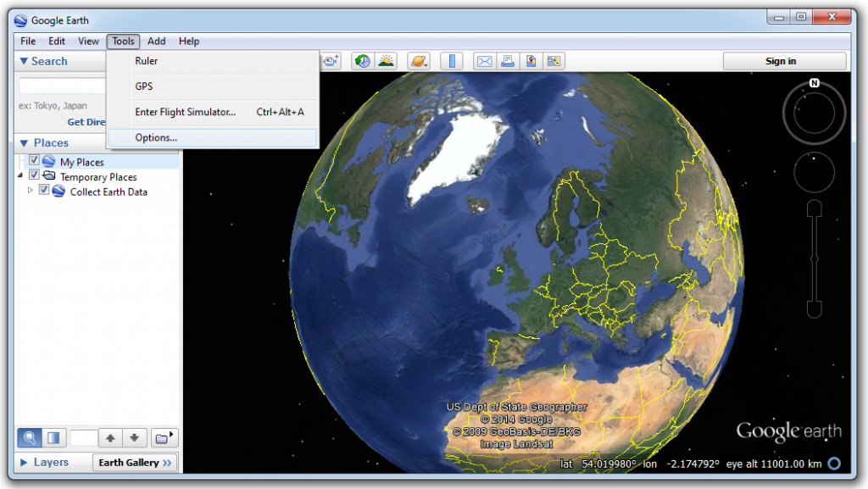Select the ruler tool in toolbar

[x=452, y=61]
